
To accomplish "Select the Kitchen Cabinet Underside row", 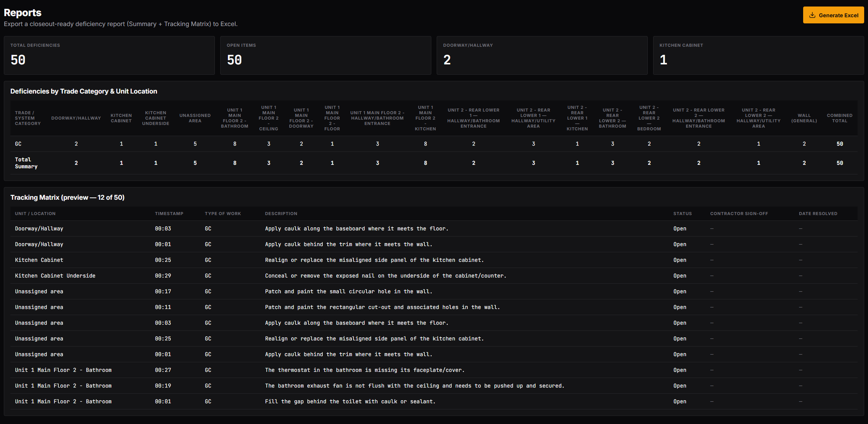I will (x=434, y=276).
